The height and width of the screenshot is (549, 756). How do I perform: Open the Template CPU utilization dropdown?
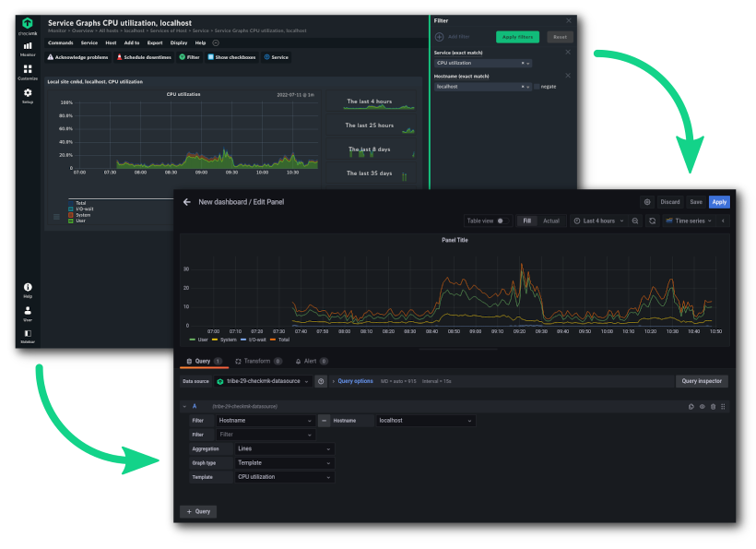coord(285,477)
